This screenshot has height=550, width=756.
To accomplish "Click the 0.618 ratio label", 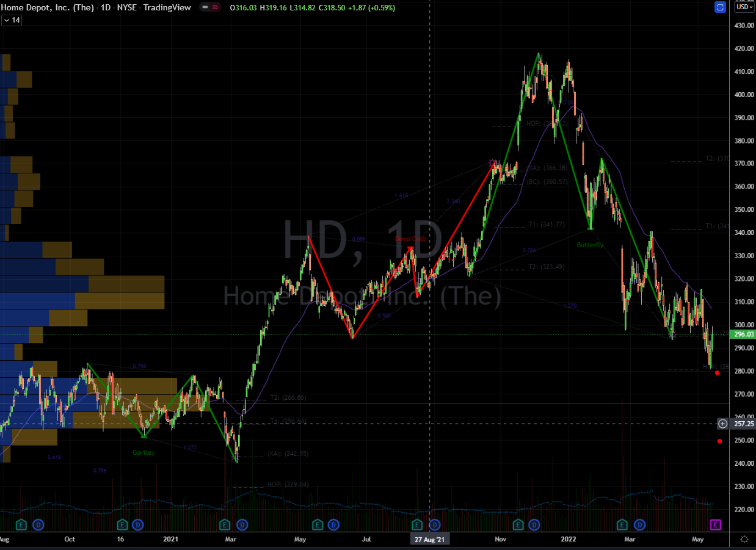I will click(54, 457).
